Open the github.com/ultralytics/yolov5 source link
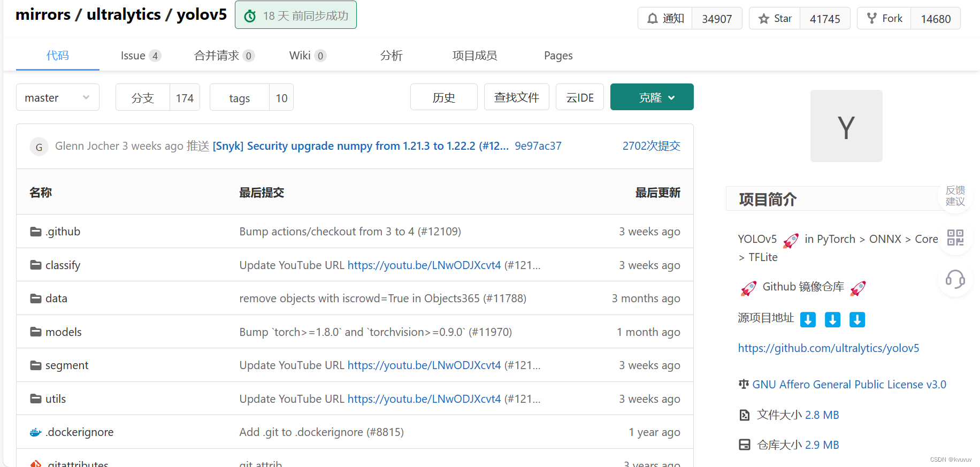980x467 pixels. (829, 348)
